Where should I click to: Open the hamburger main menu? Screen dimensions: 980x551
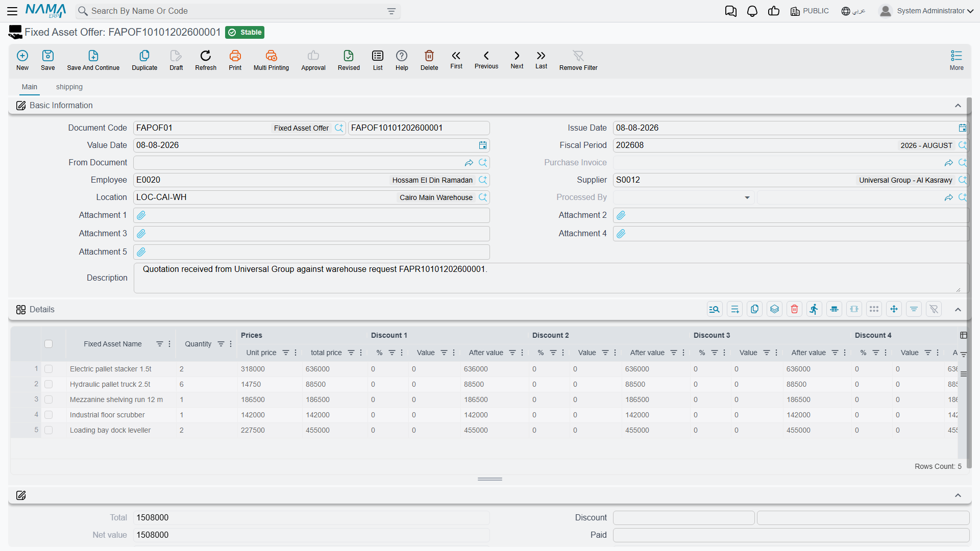[x=12, y=11]
